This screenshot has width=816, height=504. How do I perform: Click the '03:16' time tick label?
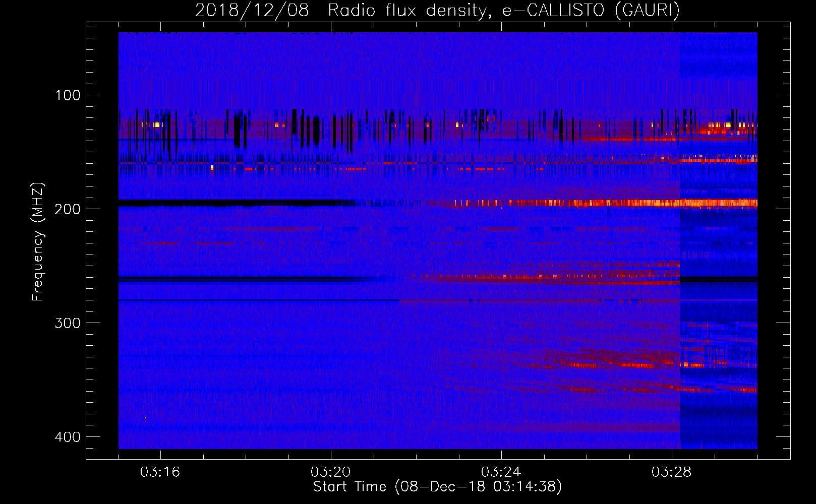point(160,472)
